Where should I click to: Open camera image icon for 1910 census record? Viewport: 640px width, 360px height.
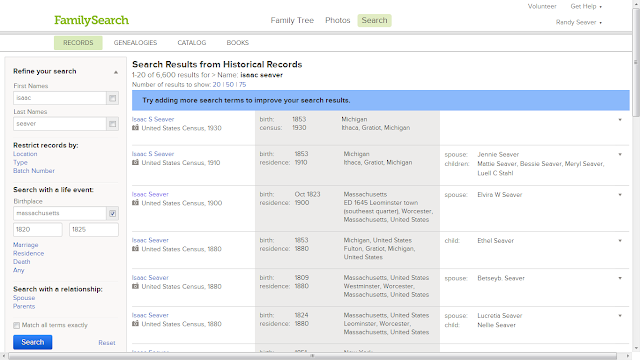[136, 162]
